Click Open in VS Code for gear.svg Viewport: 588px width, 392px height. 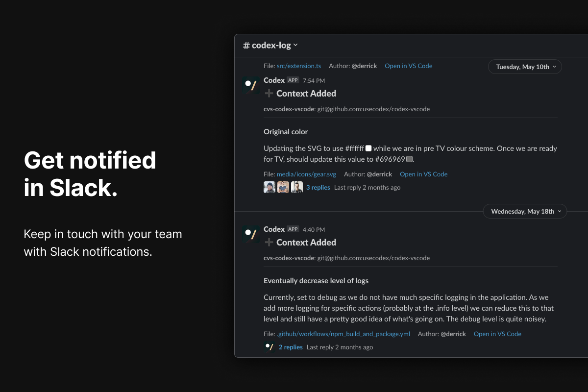click(423, 174)
